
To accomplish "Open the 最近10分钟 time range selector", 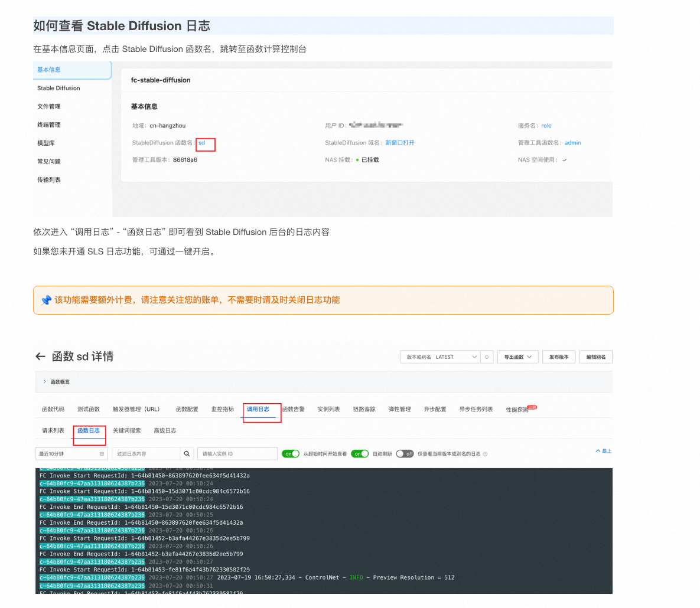I will tap(71, 454).
